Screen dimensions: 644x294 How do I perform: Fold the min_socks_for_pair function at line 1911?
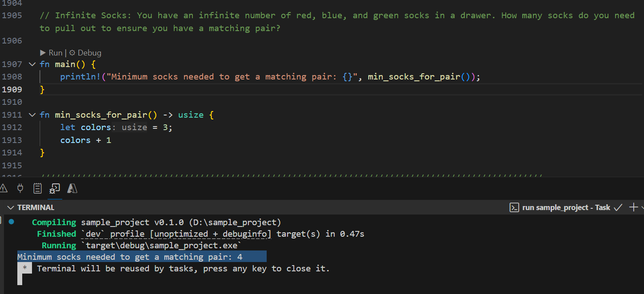[x=32, y=115]
